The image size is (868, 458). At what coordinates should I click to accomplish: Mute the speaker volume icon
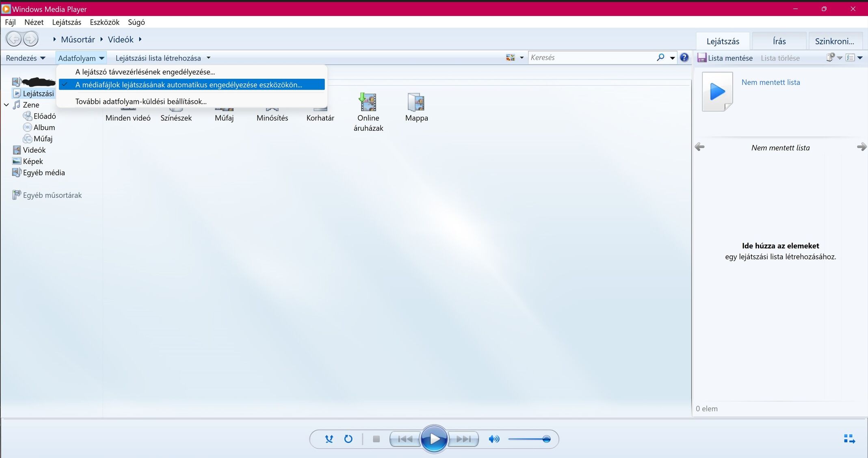click(494, 439)
